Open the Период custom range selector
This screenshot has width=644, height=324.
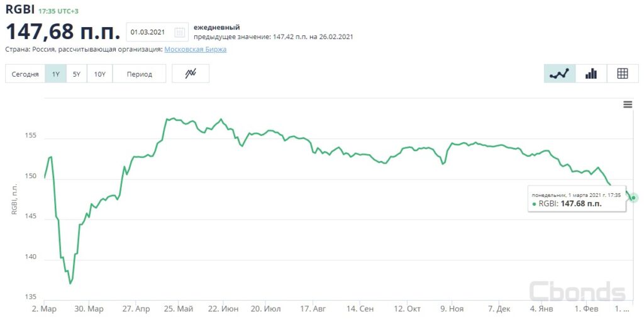click(139, 74)
